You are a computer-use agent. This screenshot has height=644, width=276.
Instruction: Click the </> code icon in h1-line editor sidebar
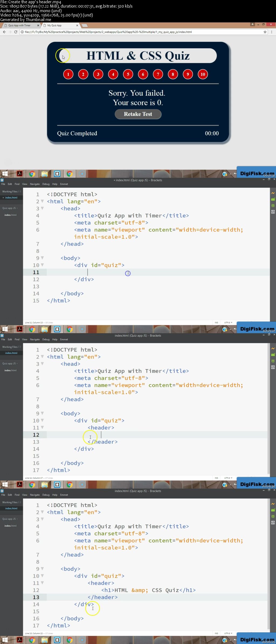point(273,523)
